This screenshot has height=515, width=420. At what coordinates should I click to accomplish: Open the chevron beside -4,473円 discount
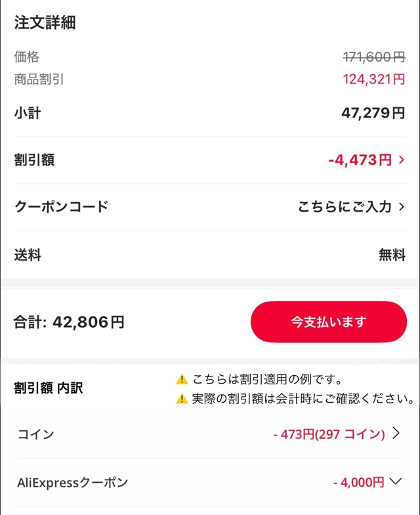coord(402,160)
